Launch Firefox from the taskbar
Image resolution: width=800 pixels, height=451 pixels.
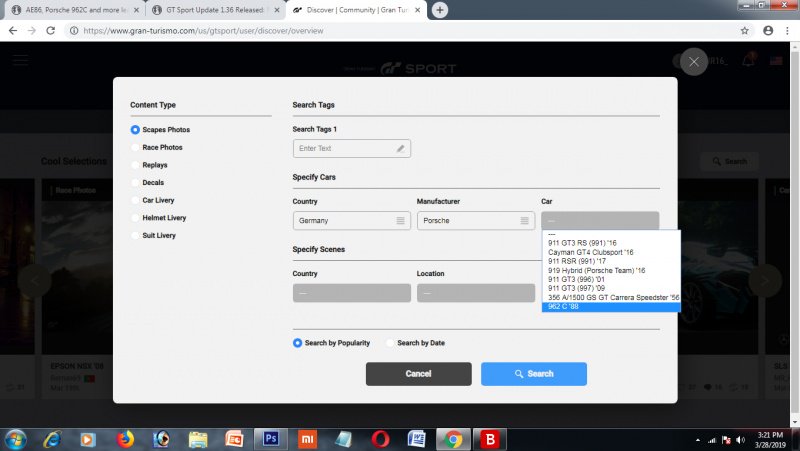pos(124,439)
